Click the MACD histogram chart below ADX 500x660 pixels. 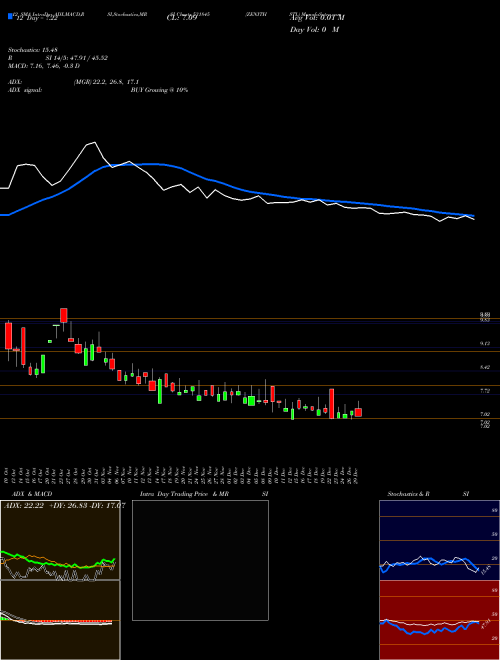(x=60, y=620)
